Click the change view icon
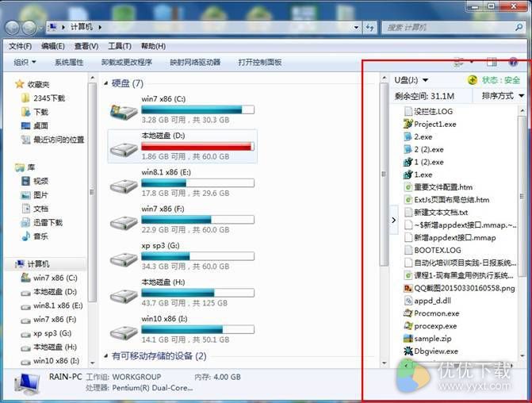 459,62
